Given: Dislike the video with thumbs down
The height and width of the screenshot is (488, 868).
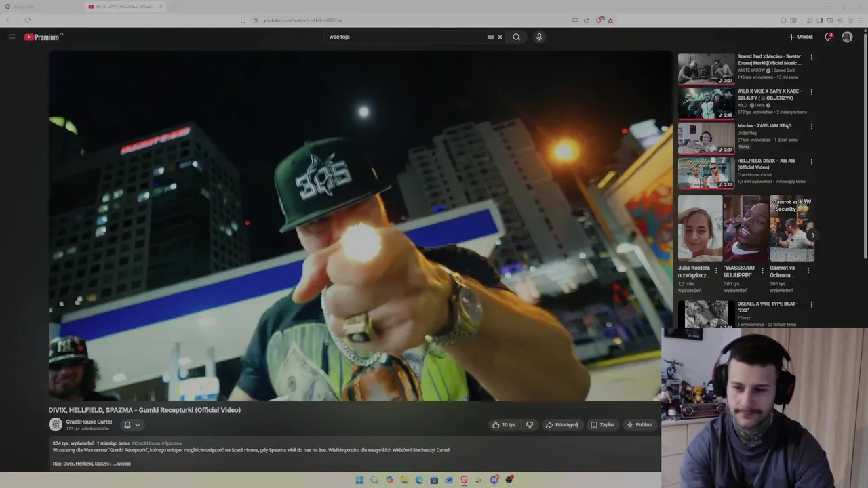Looking at the screenshot, I should coord(530,425).
